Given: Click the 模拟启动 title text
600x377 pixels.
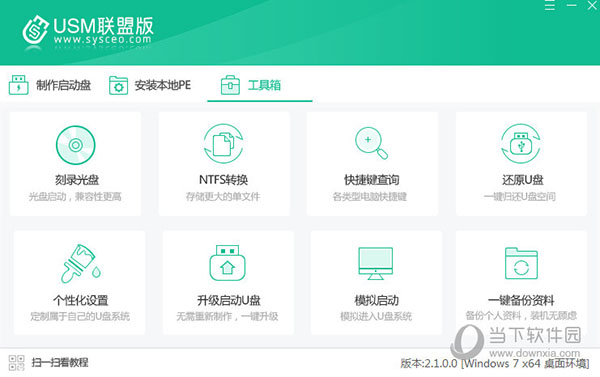Looking at the screenshot, I should [377, 300].
